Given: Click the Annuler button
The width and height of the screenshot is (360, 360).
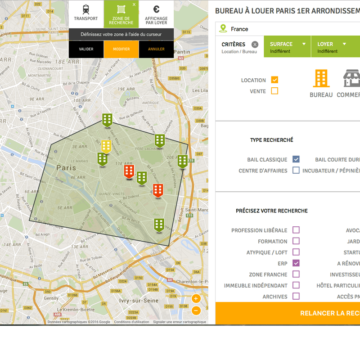Looking at the screenshot, I should 156,49.
